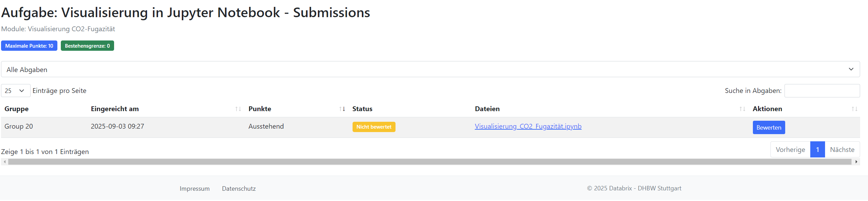Click the Nicht bewertet status badge
This screenshot has width=868, height=201.
374,127
